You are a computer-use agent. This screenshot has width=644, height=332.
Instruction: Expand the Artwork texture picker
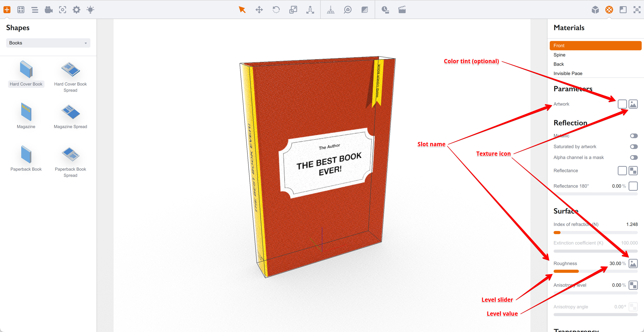(x=633, y=104)
